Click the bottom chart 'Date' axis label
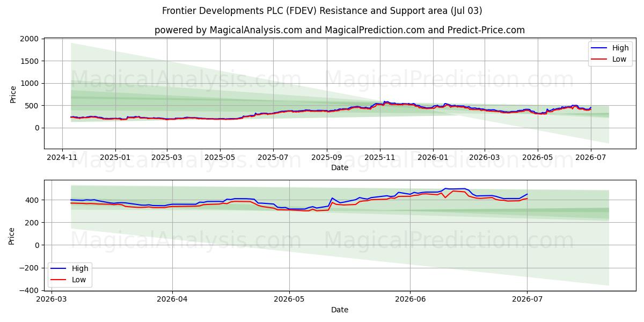Image resolution: width=644 pixels, height=322 pixels. 339,310
